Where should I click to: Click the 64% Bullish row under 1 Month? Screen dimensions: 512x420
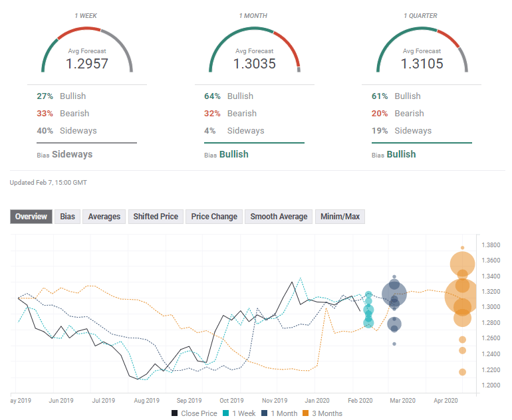[x=229, y=96]
